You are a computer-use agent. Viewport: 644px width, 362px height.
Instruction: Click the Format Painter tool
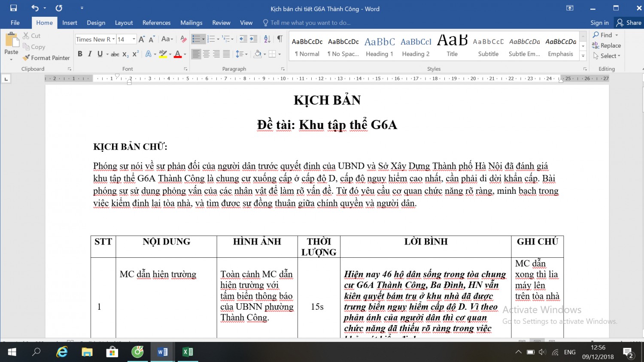point(46,58)
